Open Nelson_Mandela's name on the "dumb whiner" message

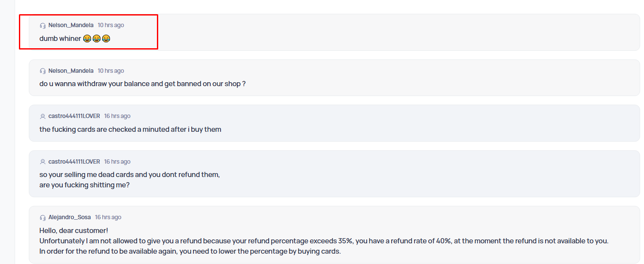pyautogui.click(x=71, y=25)
